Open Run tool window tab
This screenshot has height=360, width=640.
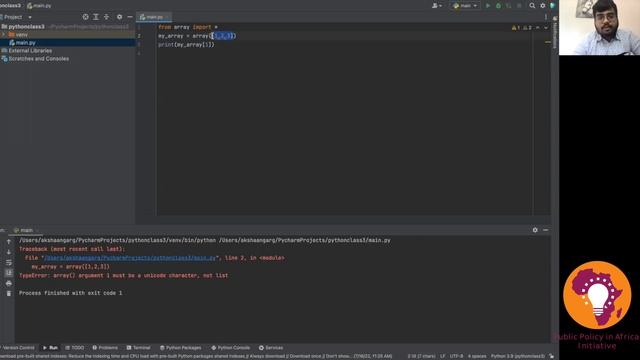[x=50, y=348]
